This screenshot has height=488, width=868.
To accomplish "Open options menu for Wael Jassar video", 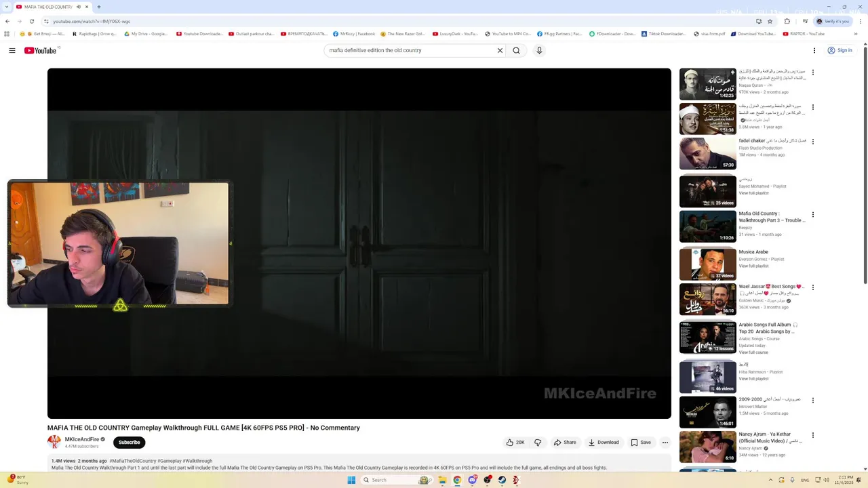I will pyautogui.click(x=813, y=287).
